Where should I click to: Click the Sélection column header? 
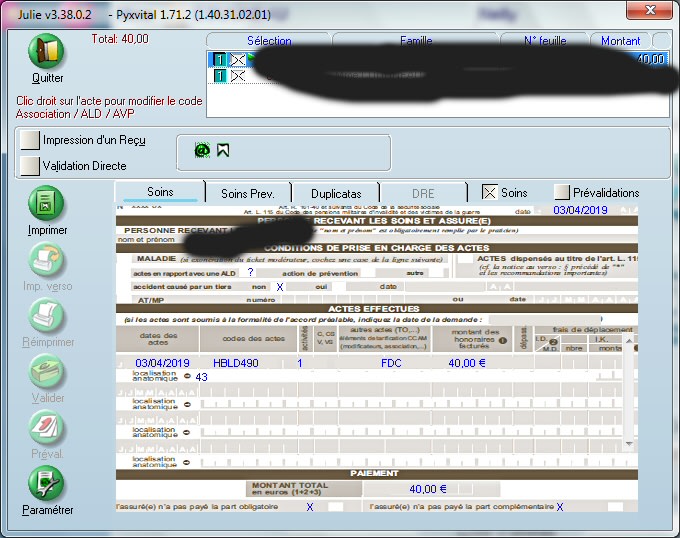(269, 41)
